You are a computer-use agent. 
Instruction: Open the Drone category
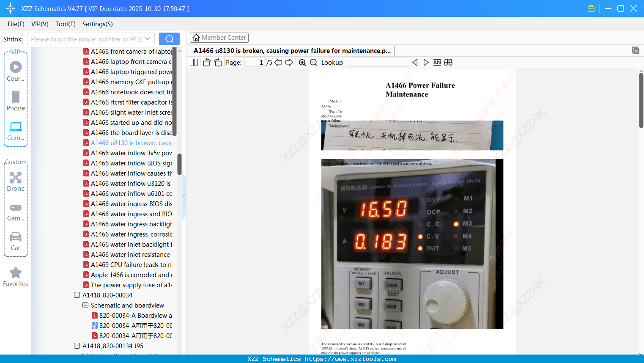pyautogui.click(x=16, y=181)
